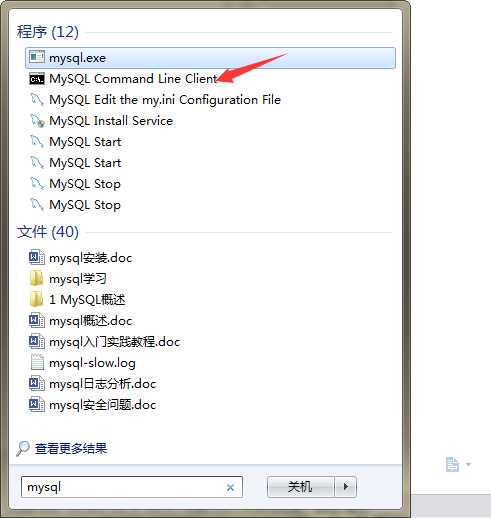Click the 关机 shutdown button
The height and width of the screenshot is (518, 491).
pyautogui.click(x=300, y=487)
